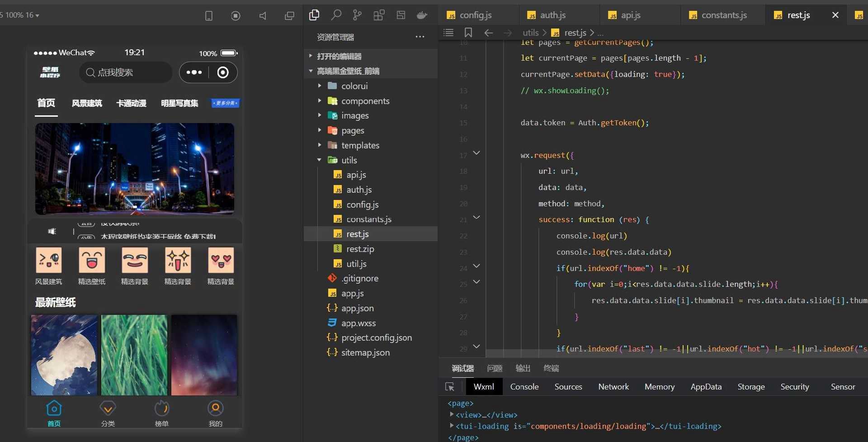Open the Explorer files icon
The width and height of the screenshot is (868, 442).
coord(314,15)
